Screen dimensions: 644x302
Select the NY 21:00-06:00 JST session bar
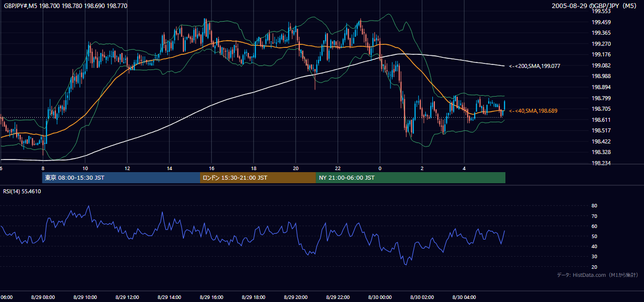point(411,178)
